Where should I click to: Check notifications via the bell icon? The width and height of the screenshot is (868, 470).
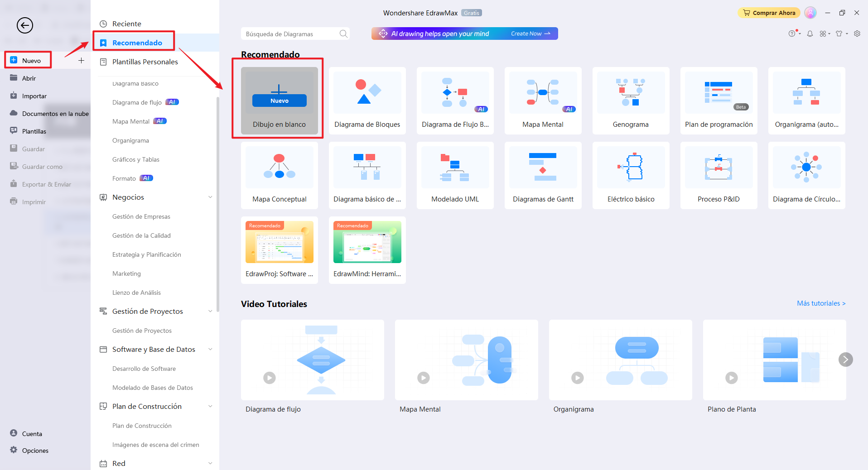[x=810, y=34]
